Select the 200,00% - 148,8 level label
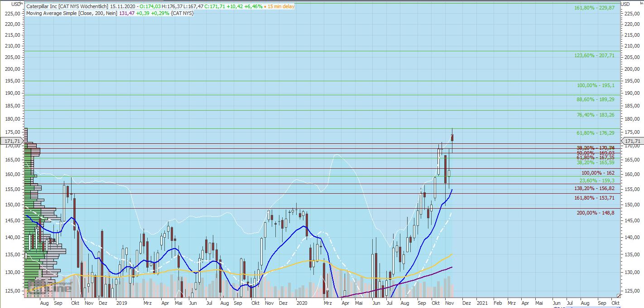 coord(596,213)
